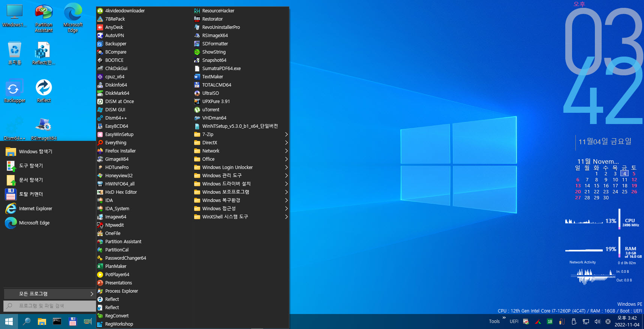Open the Tools toolbar on taskbar
This screenshot has height=329, width=644.
tap(494, 322)
